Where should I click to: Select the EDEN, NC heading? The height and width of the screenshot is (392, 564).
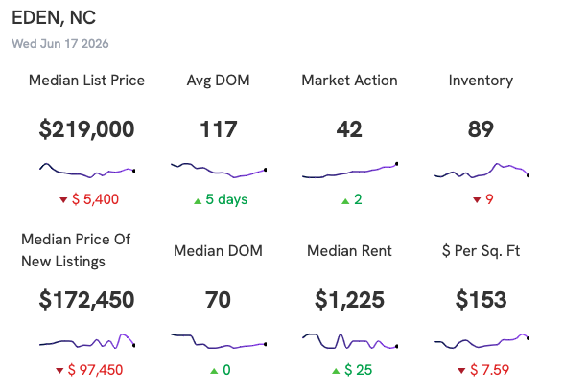pyautogui.click(x=54, y=18)
